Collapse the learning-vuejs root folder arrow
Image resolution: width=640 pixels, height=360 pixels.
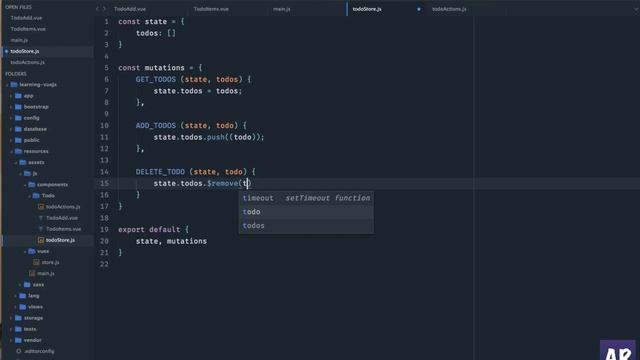7,85
